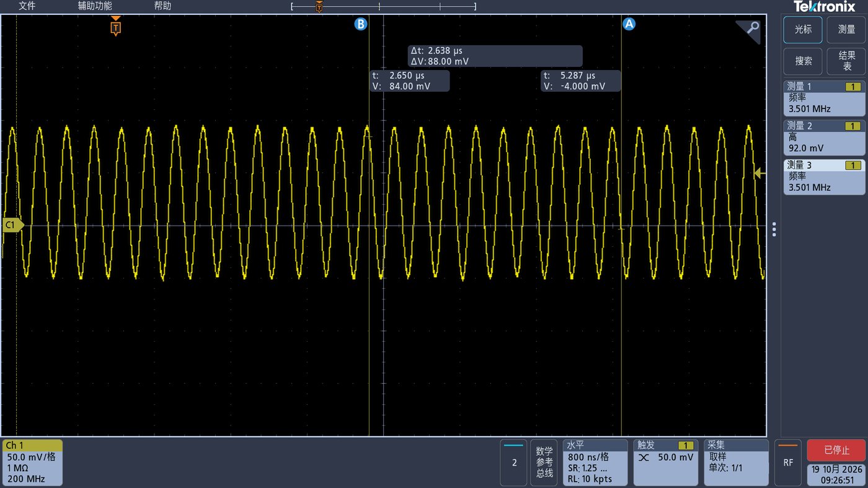
Task: Select 测量 3 frequency badge
Action: coord(824,177)
